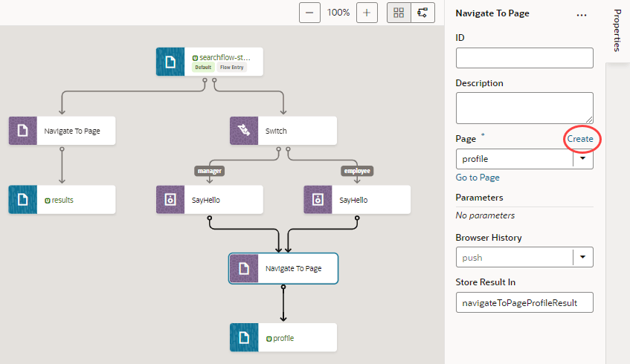The image size is (630, 364).
Task: Expand the Browser History dropdown arrow
Action: 582,258
